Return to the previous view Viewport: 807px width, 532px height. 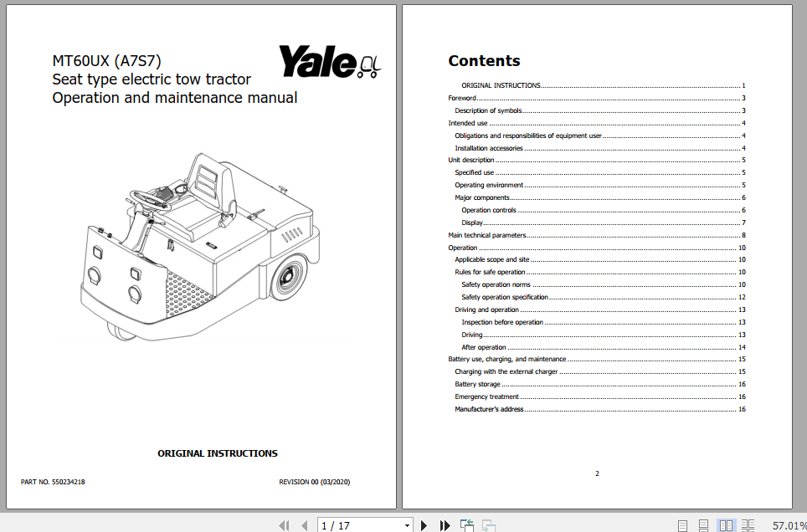click(x=466, y=524)
